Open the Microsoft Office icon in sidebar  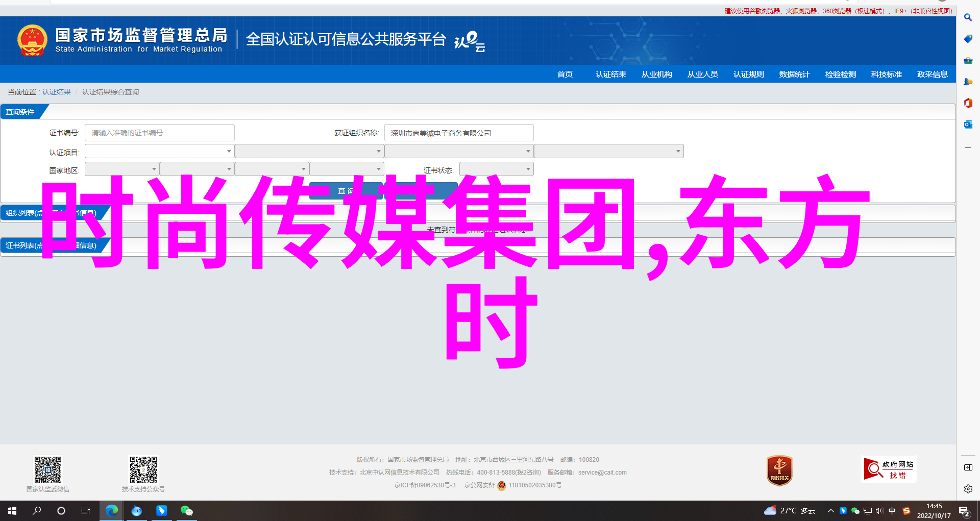coord(968,103)
